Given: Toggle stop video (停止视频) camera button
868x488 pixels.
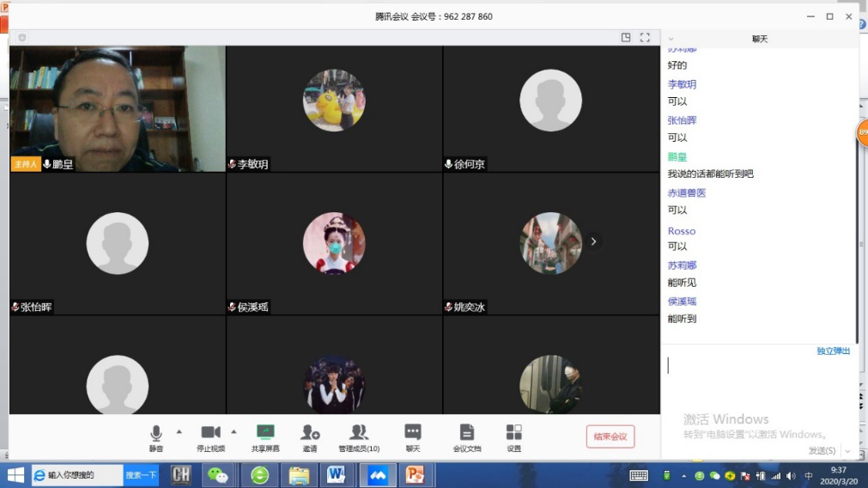Looking at the screenshot, I should click(210, 436).
